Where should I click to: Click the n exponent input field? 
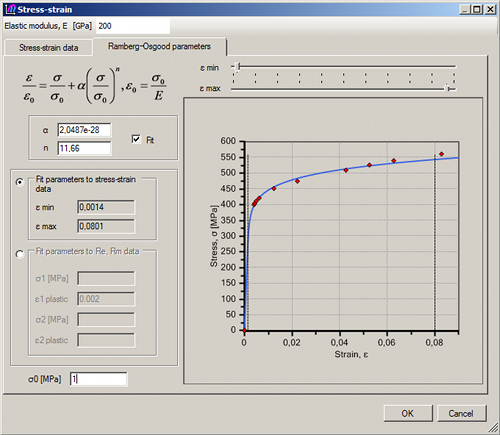point(84,148)
